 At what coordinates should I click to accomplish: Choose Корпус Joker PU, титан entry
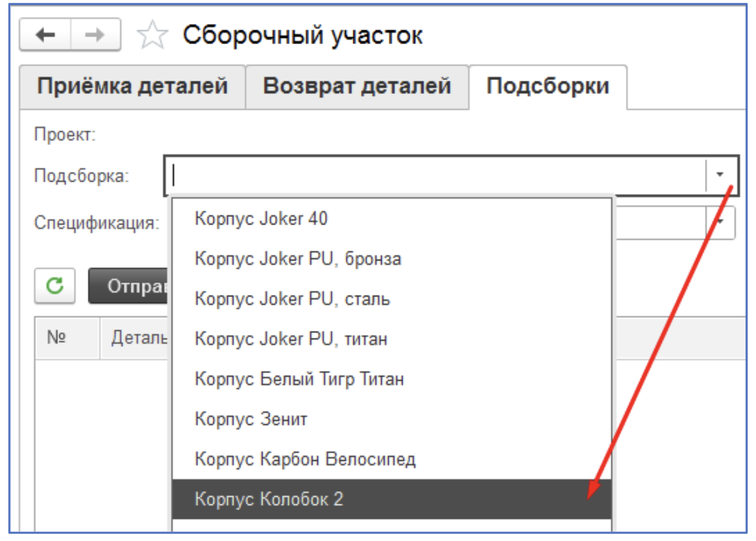291,339
